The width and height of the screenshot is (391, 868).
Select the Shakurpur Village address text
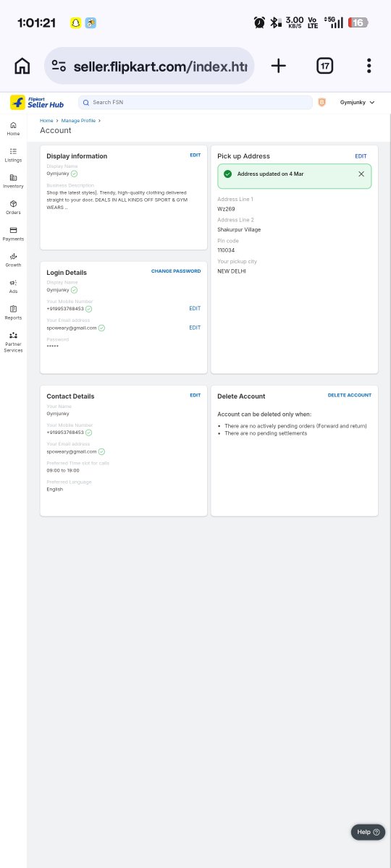pyautogui.click(x=239, y=229)
